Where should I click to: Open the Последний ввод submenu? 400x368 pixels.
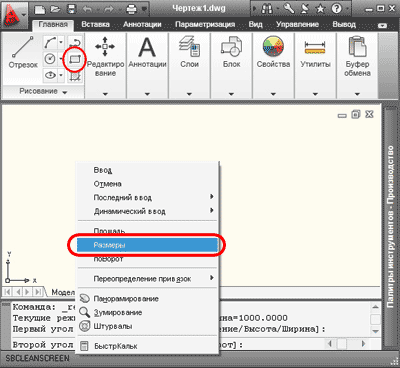(x=147, y=198)
